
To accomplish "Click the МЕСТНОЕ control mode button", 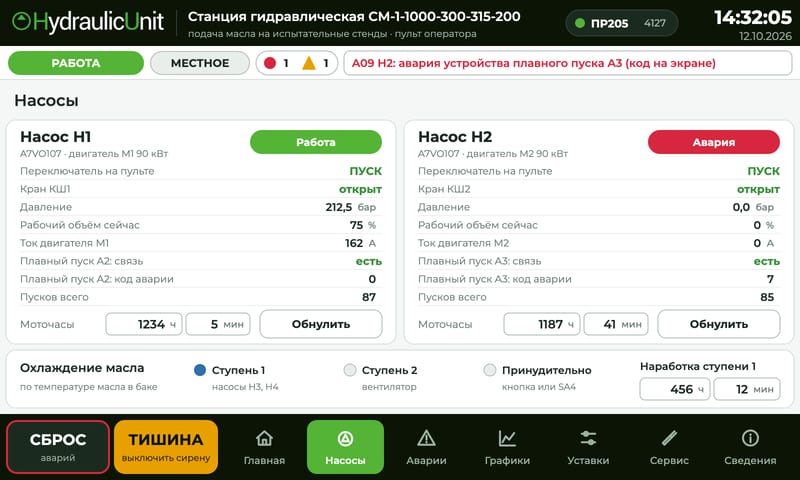I will coord(199,63).
